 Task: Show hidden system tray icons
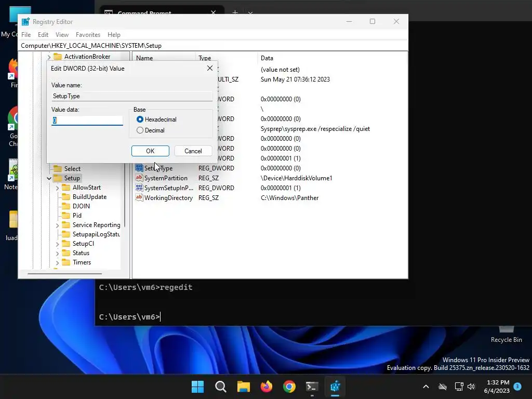(x=426, y=387)
